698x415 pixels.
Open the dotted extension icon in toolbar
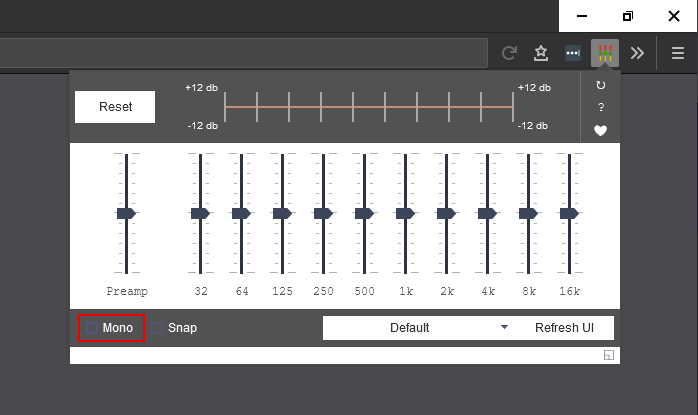572,53
